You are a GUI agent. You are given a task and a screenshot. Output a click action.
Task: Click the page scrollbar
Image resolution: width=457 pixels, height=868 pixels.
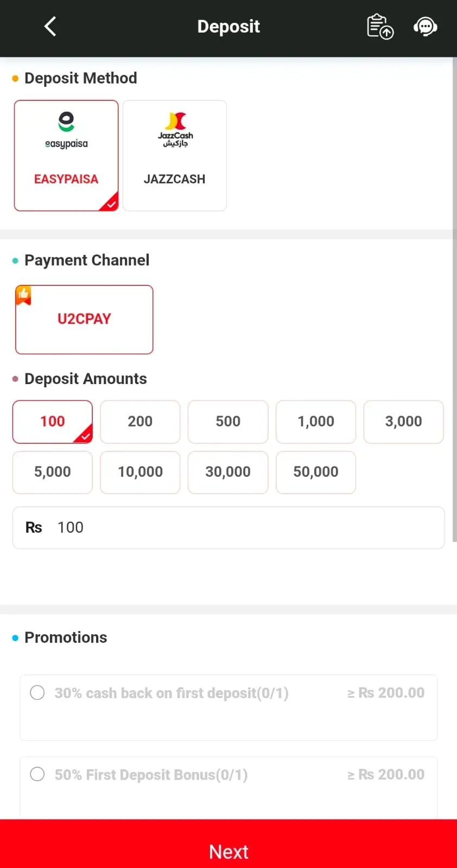[454, 298]
